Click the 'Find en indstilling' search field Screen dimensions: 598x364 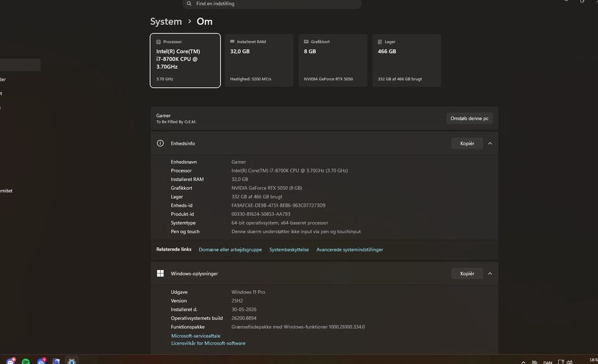pos(272,4)
